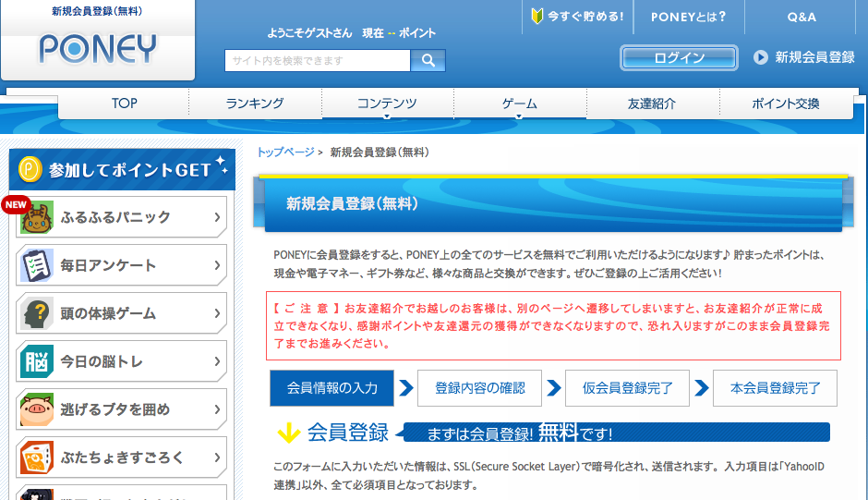The image size is (868, 500).
Task: Click the 逃げるブタを囲め pig icon
Action: tap(37, 410)
